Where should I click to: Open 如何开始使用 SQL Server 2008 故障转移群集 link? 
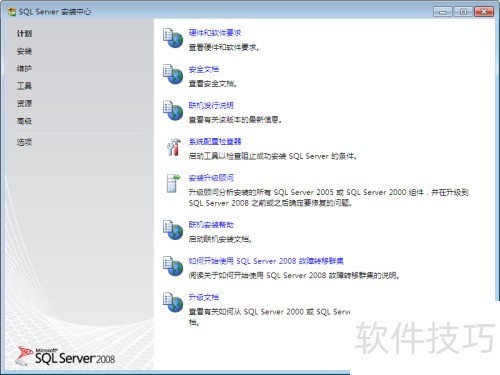pyautogui.click(x=266, y=261)
